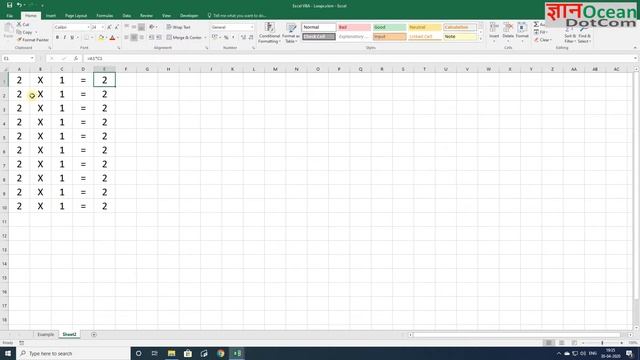Open Sort & Filter dropdown
Viewport: 640px width, 360px height.
(x=570, y=33)
